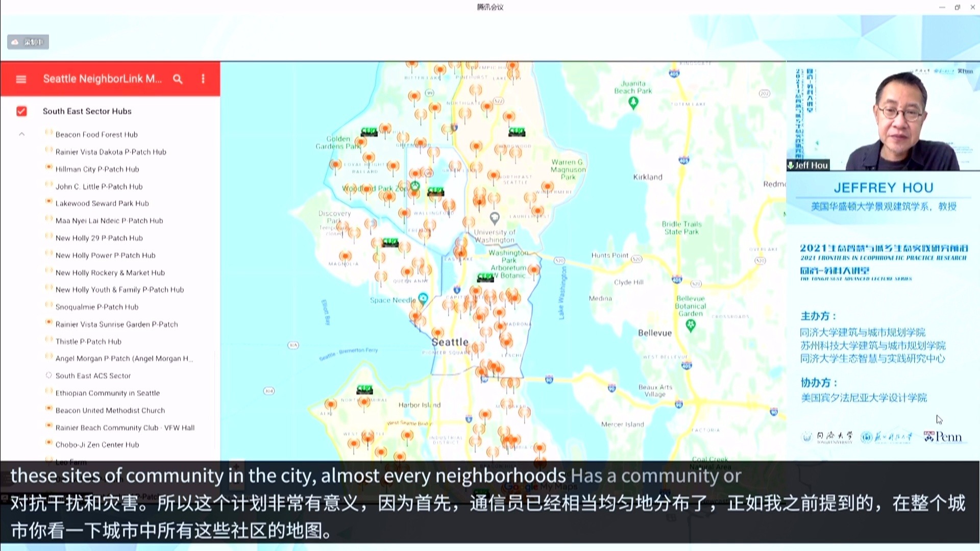This screenshot has height=551, width=980.
Task: Click the Bellevue label on map
Action: [655, 333]
